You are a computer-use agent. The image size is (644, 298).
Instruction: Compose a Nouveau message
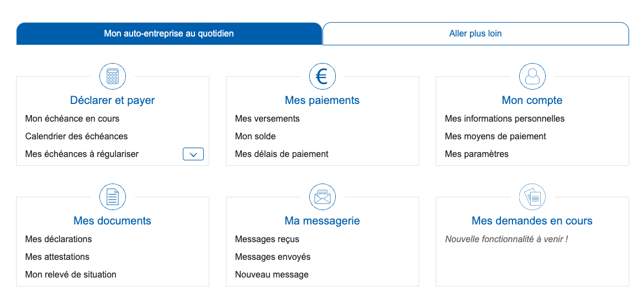point(272,275)
